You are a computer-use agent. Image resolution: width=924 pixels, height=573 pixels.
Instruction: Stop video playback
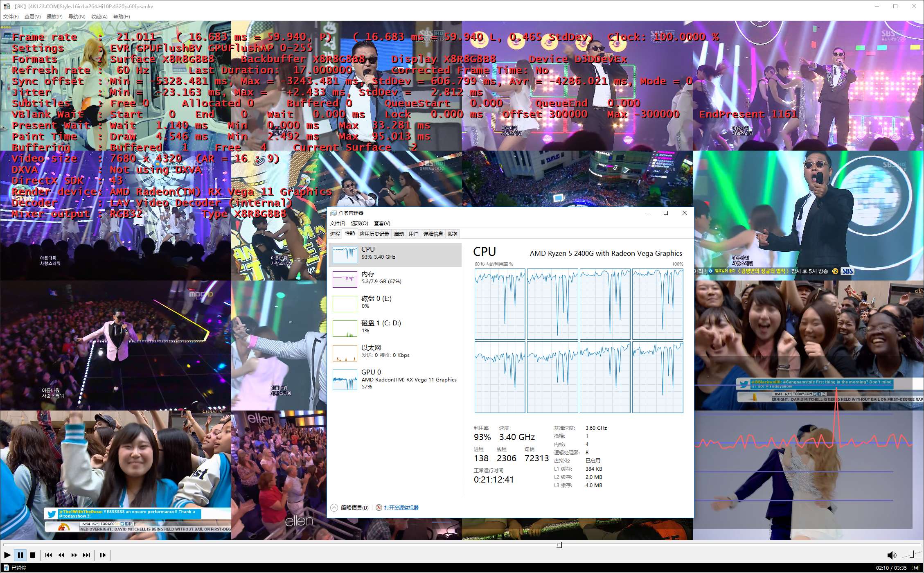pos(33,555)
